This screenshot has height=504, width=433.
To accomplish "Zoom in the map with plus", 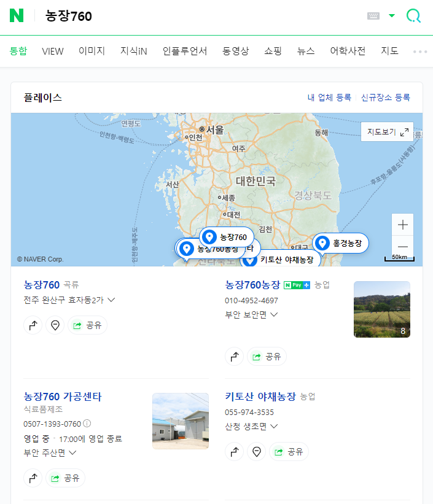I will tap(402, 225).
